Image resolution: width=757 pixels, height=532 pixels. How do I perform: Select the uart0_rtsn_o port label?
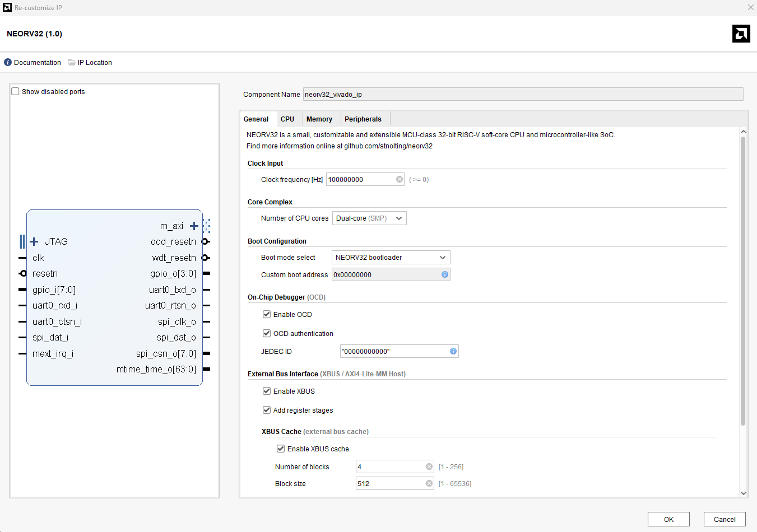[x=170, y=305]
